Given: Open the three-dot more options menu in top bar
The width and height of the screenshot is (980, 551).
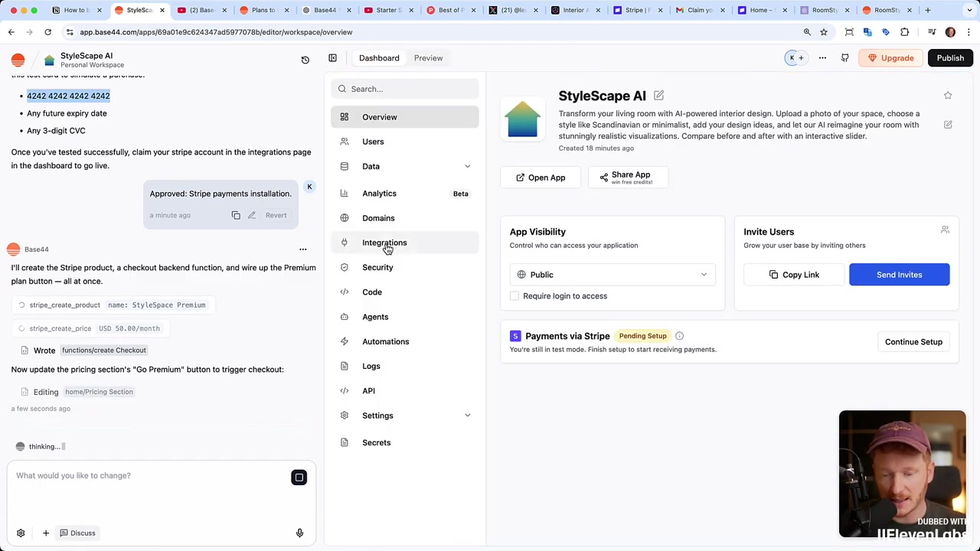Looking at the screenshot, I should pyautogui.click(x=822, y=58).
